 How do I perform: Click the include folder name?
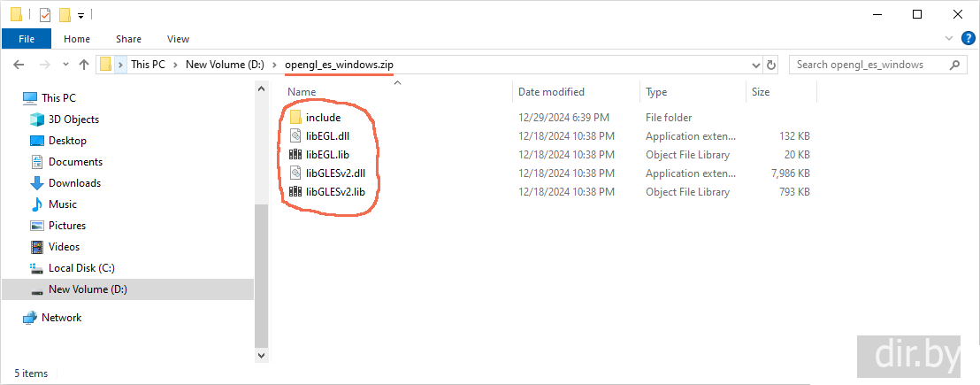(323, 118)
